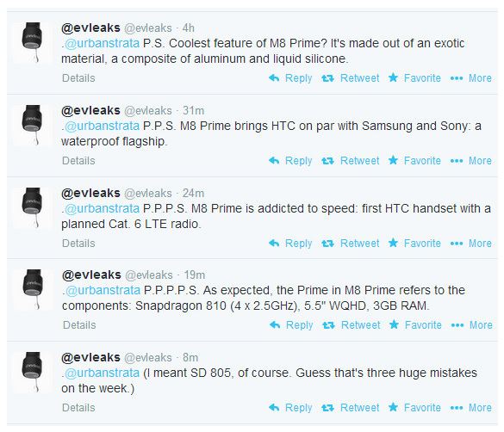
Task: Open @urbanstrata mention in the 4h tweet
Action: (x=102, y=43)
